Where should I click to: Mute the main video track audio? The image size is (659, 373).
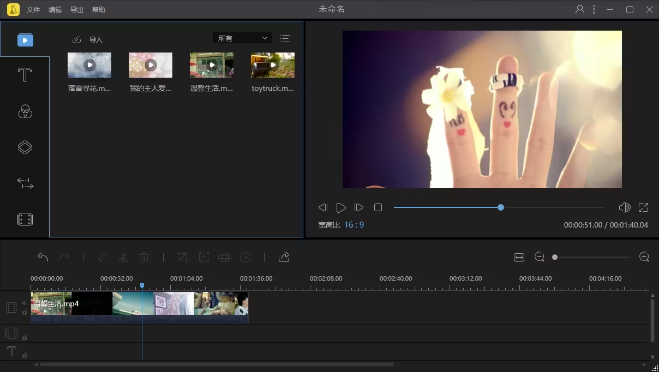tap(24, 303)
